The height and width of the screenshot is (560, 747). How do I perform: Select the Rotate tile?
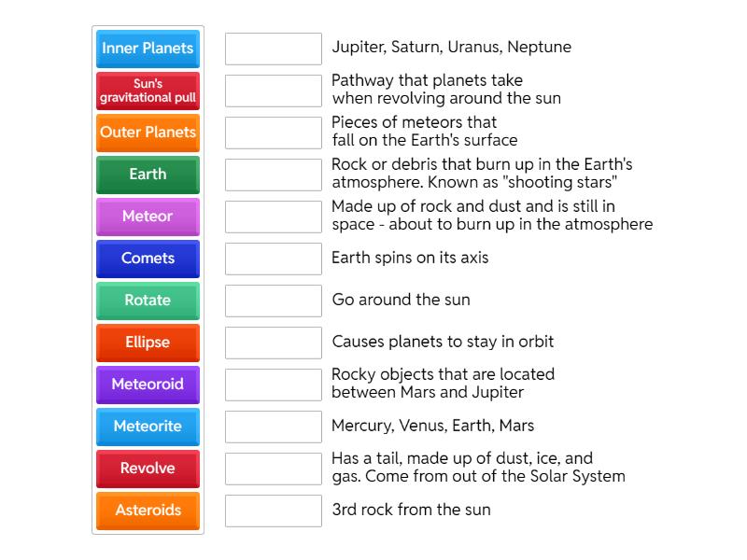click(x=148, y=301)
